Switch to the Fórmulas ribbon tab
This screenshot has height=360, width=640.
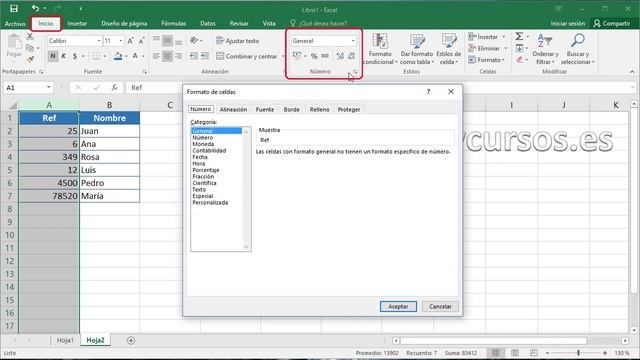coord(173,24)
